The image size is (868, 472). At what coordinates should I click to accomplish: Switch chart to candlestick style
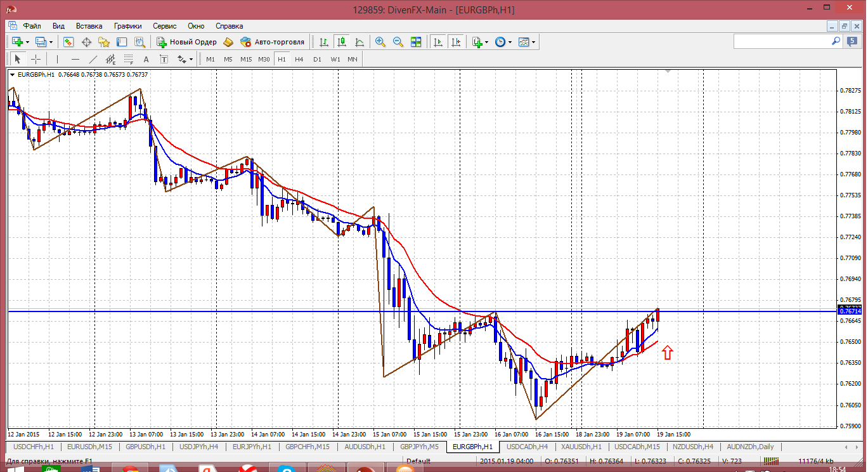[342, 42]
